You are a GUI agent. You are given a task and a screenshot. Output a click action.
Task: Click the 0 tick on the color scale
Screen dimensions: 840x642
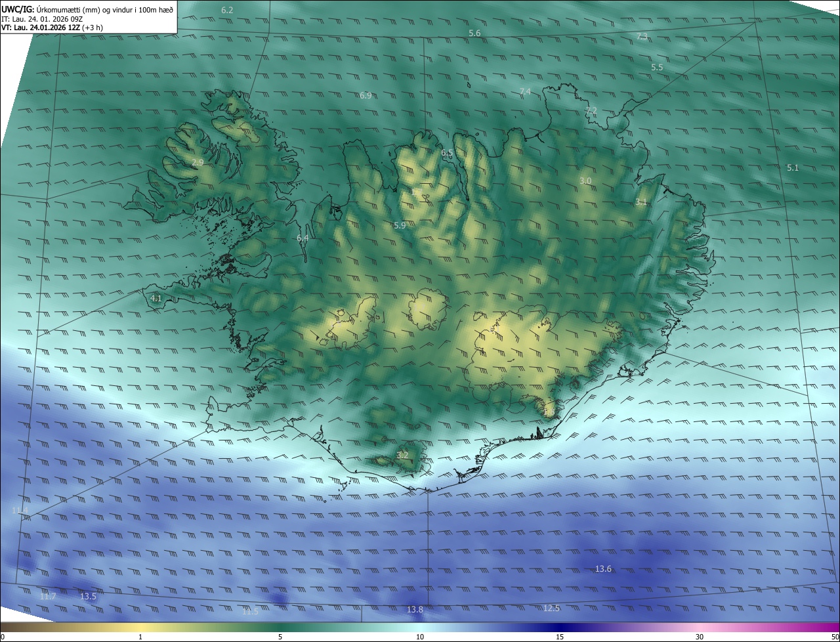point(2,637)
